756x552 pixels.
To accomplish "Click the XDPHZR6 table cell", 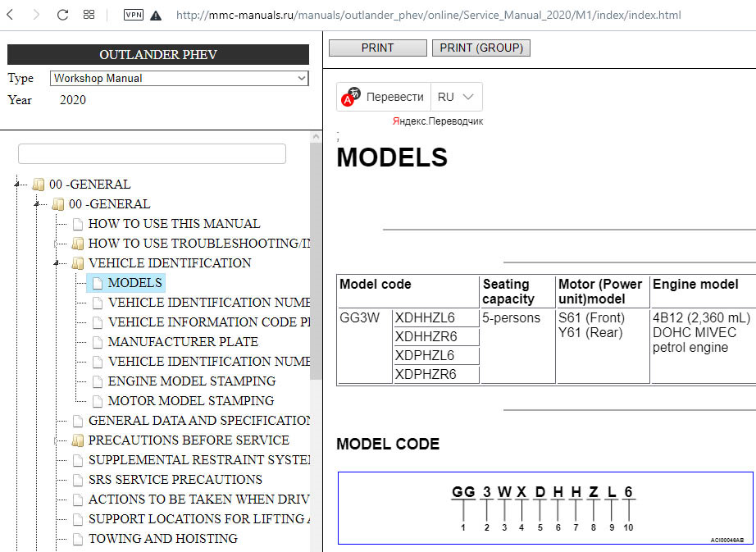I will tap(436, 374).
